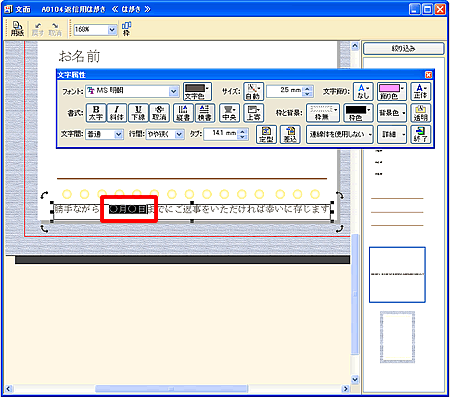Click the 戻す undo icon
Image resolution: width=450 pixels, height=397 pixels.
point(37,29)
